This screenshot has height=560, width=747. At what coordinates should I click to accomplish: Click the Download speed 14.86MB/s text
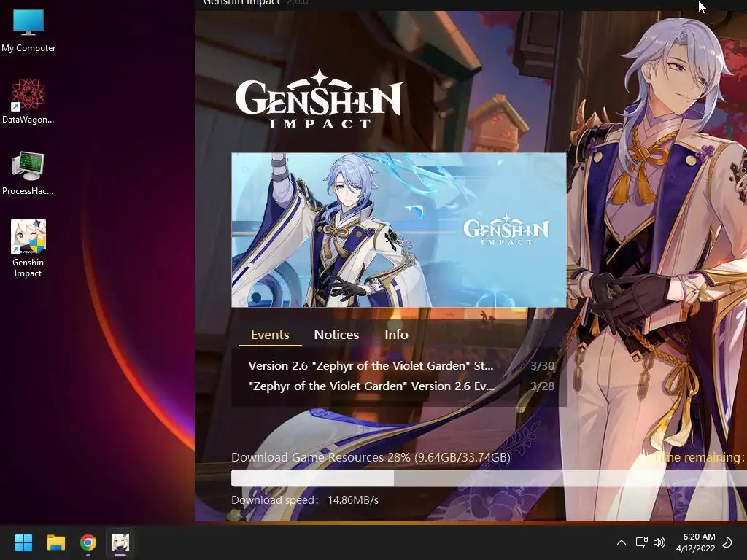(305, 500)
